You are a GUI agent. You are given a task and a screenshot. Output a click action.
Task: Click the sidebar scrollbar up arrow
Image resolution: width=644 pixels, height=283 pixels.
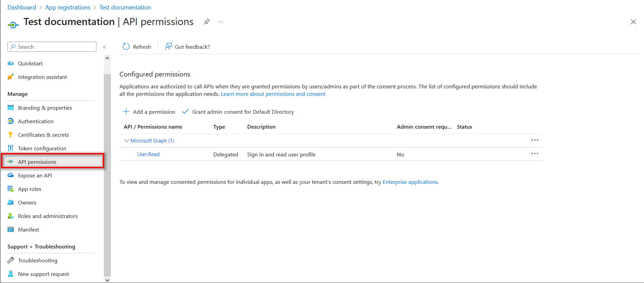(107, 58)
